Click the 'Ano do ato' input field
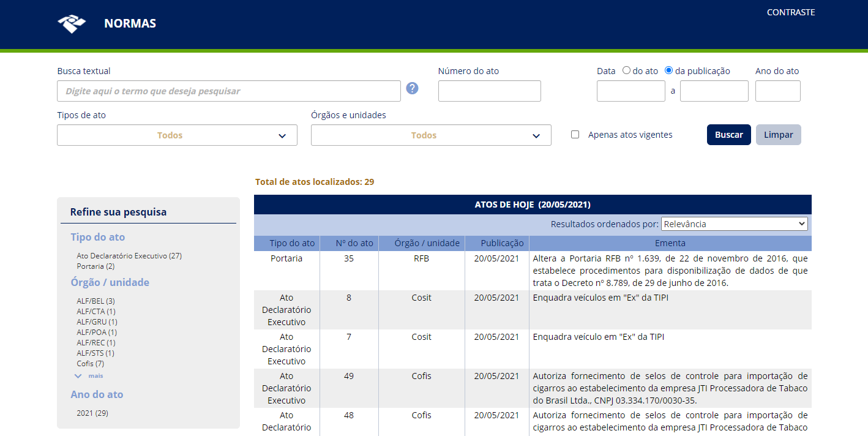 (x=777, y=91)
